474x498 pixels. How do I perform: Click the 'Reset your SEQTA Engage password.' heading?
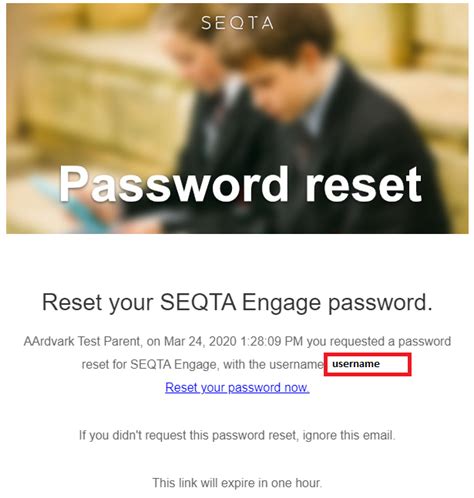tap(237, 303)
